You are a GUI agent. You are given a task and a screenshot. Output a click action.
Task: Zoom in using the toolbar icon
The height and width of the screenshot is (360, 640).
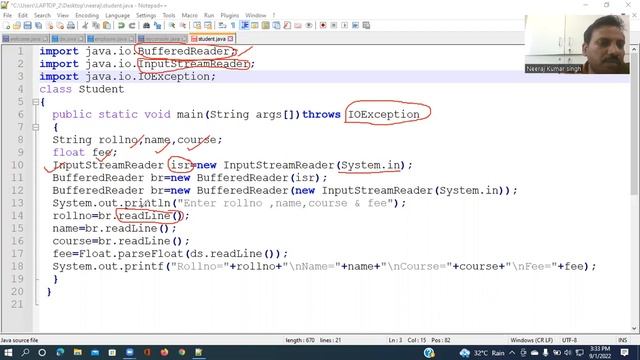tap(172, 25)
